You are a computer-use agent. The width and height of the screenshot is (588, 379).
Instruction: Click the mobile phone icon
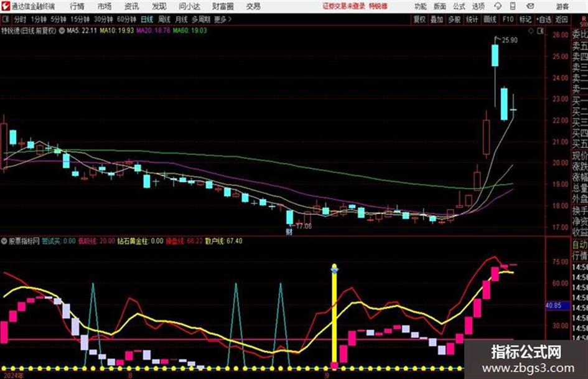(513, 6)
